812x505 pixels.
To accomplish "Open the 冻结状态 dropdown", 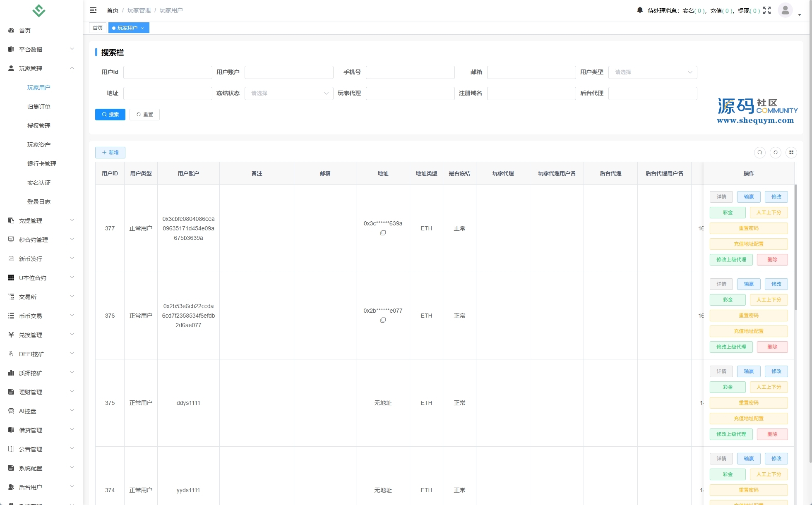I will pyautogui.click(x=289, y=93).
